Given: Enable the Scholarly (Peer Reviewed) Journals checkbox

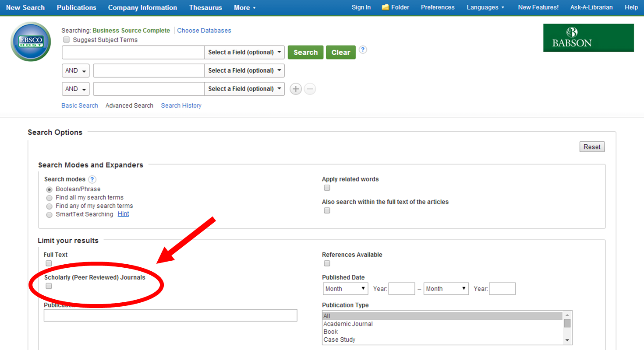Looking at the screenshot, I should pos(49,286).
